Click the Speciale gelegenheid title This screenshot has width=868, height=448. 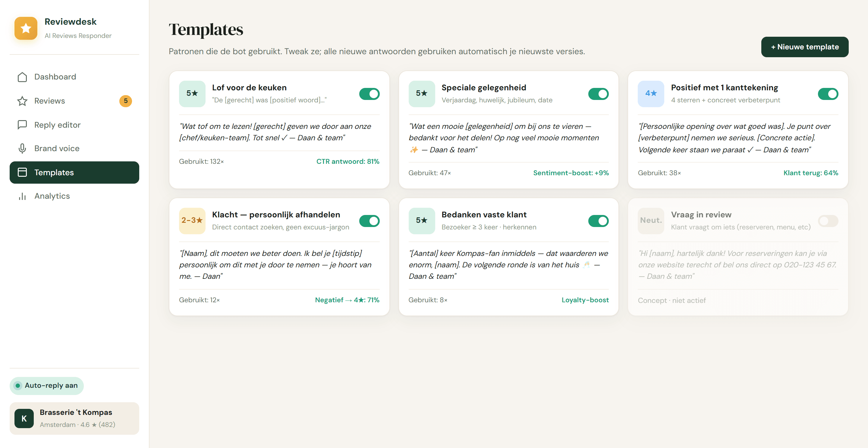483,88
